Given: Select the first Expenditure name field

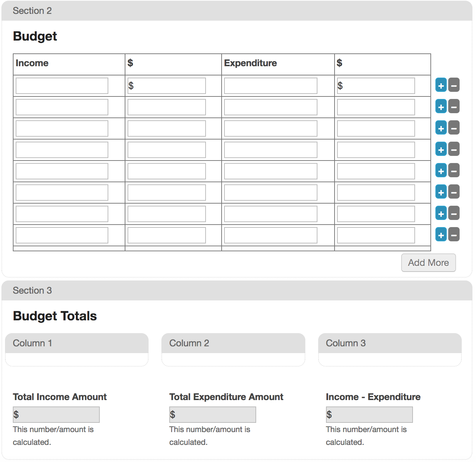Looking at the screenshot, I should [270, 86].
